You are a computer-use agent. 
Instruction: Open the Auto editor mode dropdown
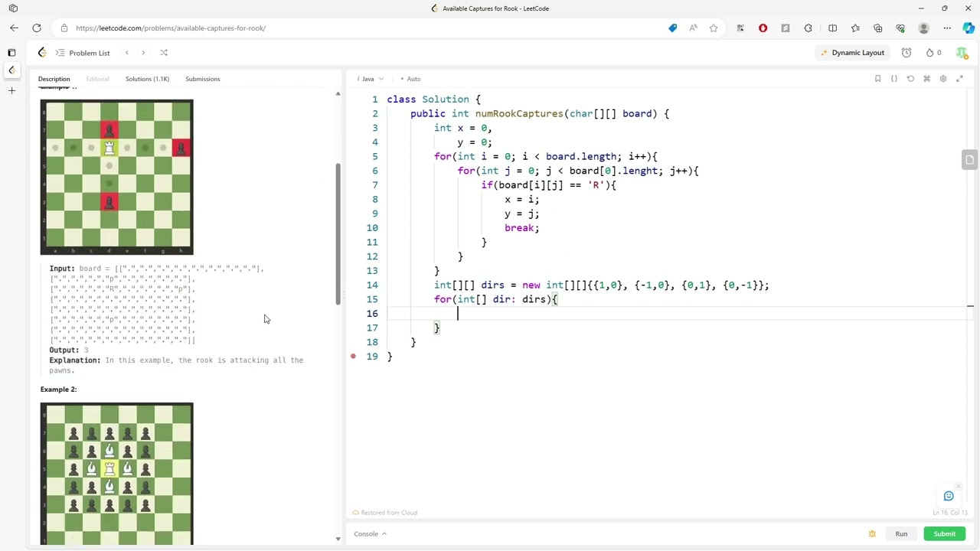(411, 79)
